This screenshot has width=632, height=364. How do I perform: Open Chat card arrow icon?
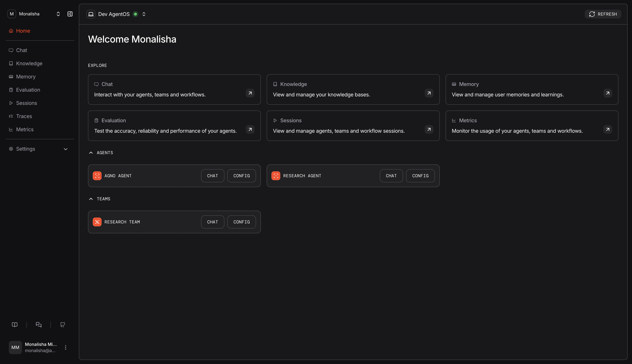(250, 93)
